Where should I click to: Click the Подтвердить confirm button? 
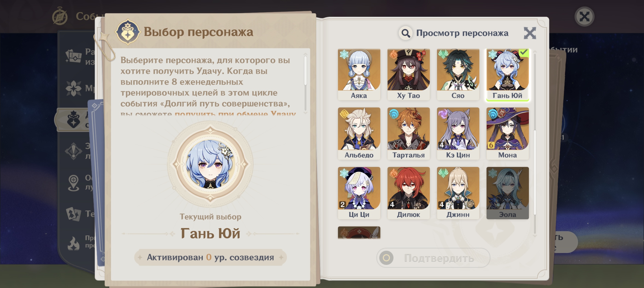pyautogui.click(x=433, y=258)
